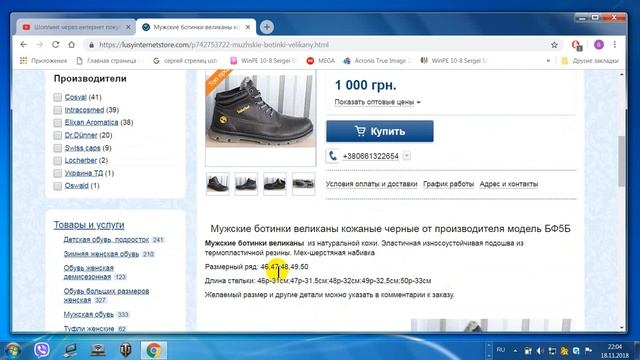Click the browser forward arrow

(x=39, y=44)
